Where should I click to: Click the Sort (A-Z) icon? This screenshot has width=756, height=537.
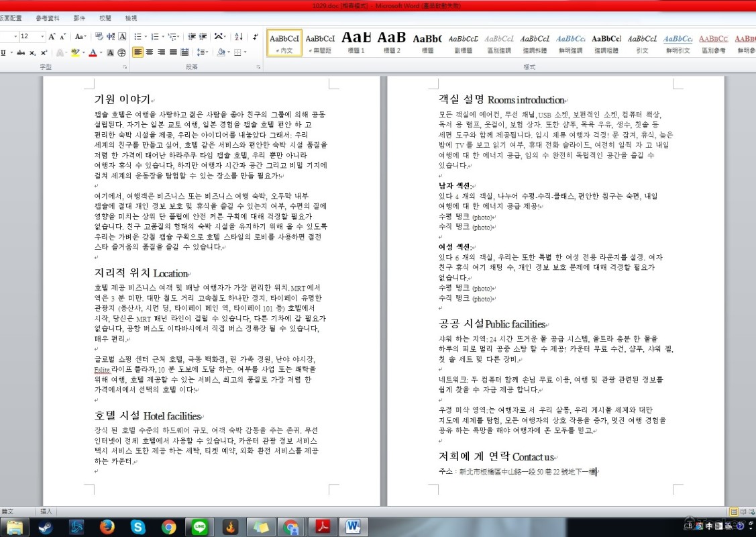[238, 36]
